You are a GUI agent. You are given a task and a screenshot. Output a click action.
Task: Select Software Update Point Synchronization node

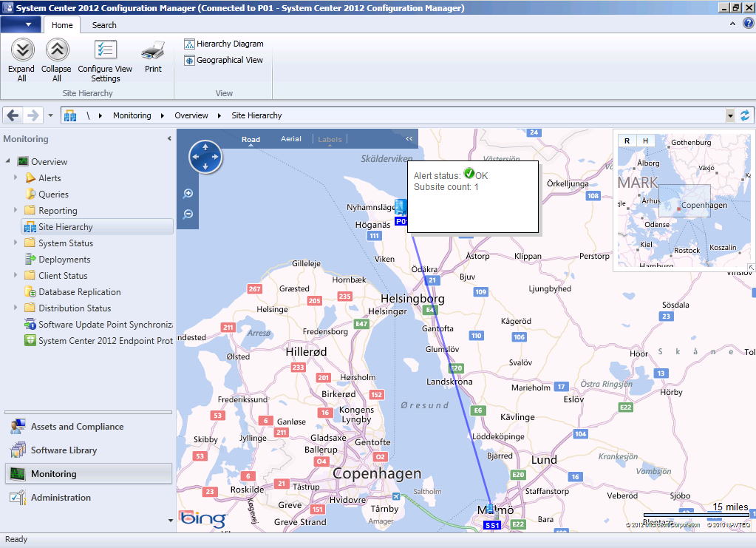click(x=98, y=325)
